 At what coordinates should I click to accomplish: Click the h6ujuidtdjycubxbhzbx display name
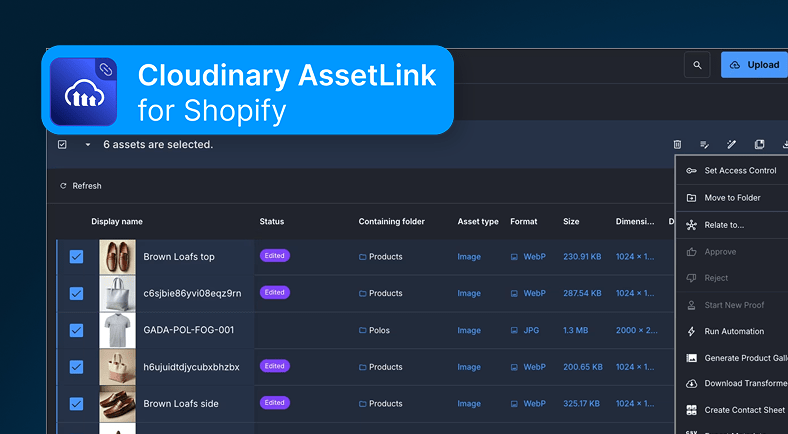pos(191,367)
